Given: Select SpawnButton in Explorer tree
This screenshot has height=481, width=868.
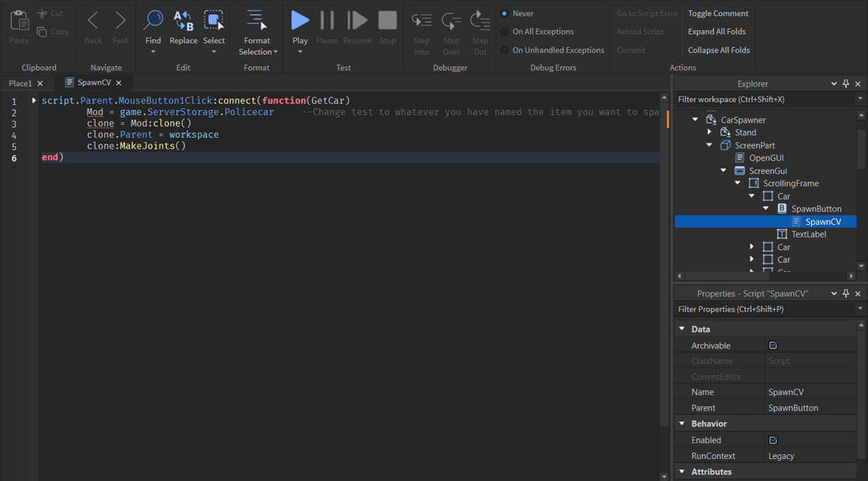Looking at the screenshot, I should click(816, 209).
